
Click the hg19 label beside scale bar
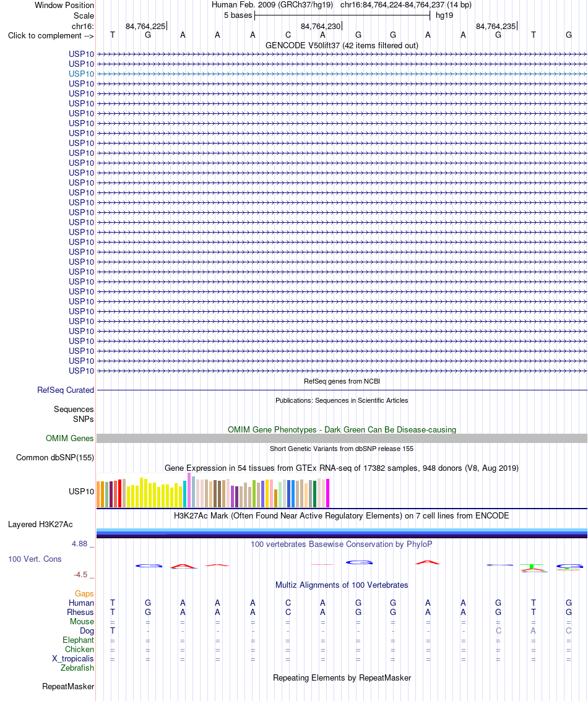pos(444,15)
